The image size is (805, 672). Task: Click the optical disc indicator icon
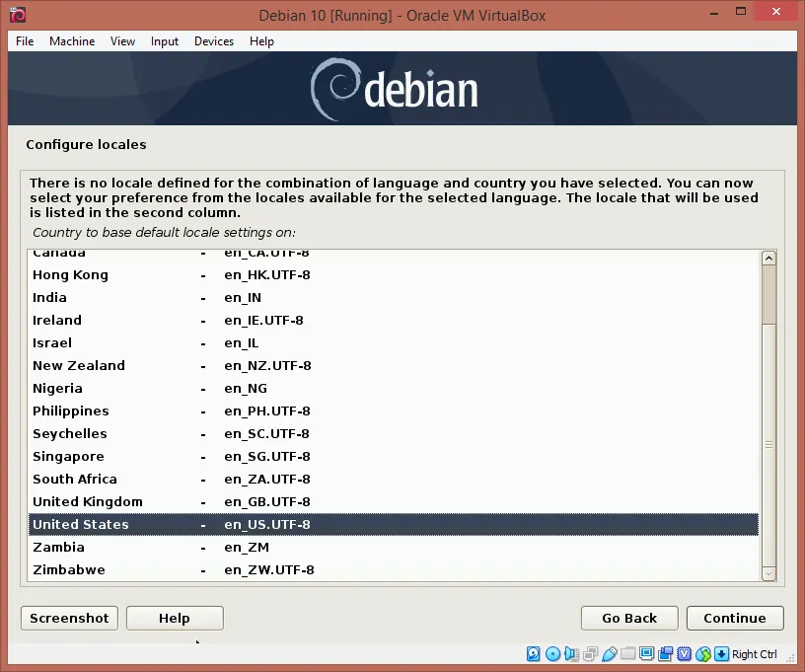click(552, 653)
